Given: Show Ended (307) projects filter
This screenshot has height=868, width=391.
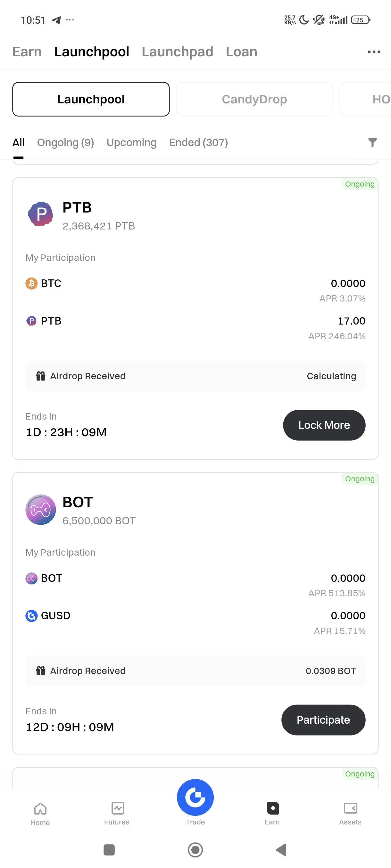Looking at the screenshot, I should 198,142.
